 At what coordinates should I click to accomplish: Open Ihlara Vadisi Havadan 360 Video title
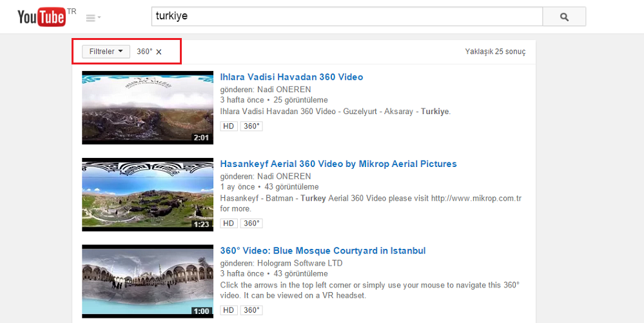point(291,77)
